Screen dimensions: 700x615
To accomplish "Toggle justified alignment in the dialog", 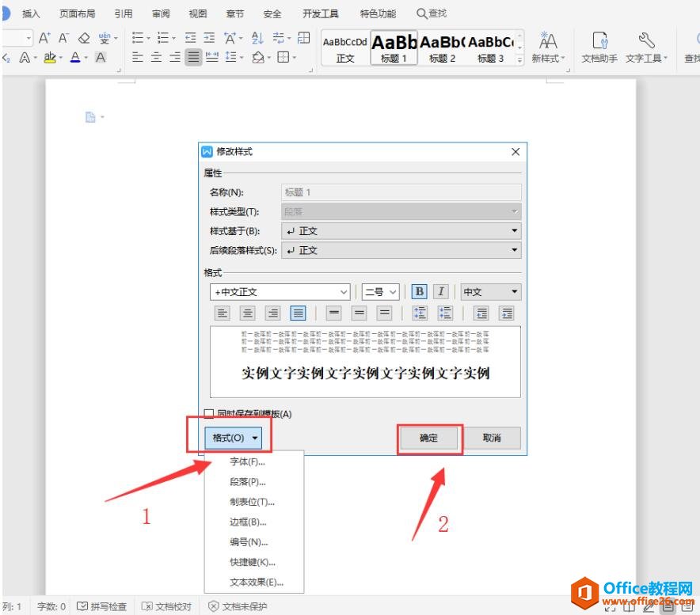I will coord(298,313).
